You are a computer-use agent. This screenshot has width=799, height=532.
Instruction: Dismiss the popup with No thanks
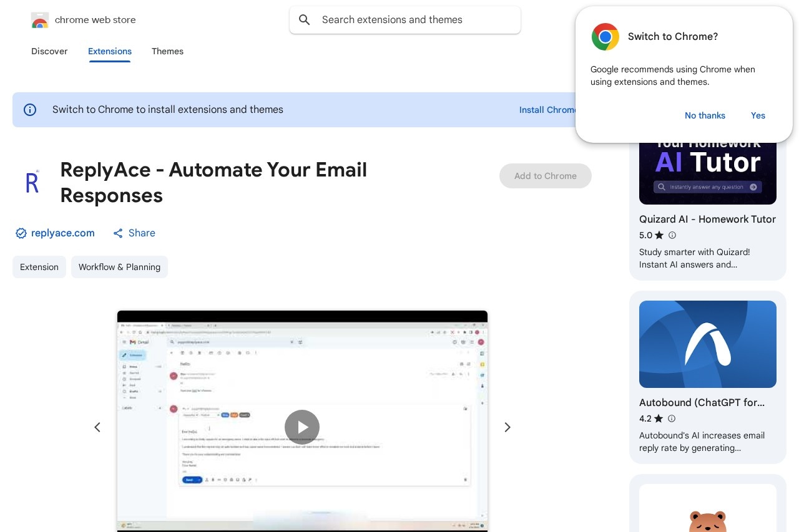705,115
